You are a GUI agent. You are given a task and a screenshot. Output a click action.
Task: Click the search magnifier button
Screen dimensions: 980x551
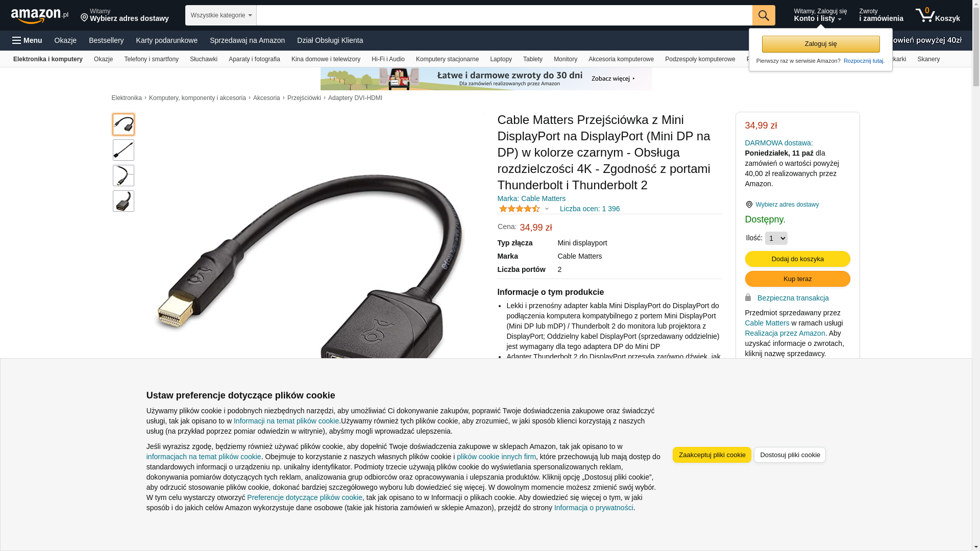764,15
